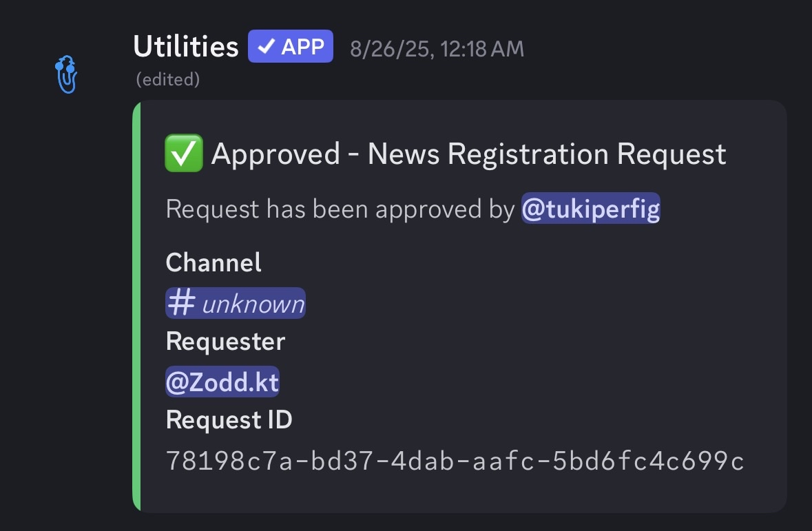Open the Utilities username profile
812x531 pixels.
click(185, 47)
